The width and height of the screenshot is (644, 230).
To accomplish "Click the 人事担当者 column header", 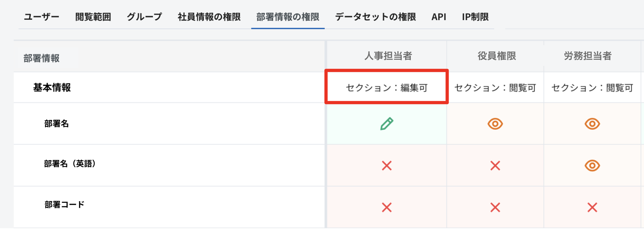I will point(388,56).
